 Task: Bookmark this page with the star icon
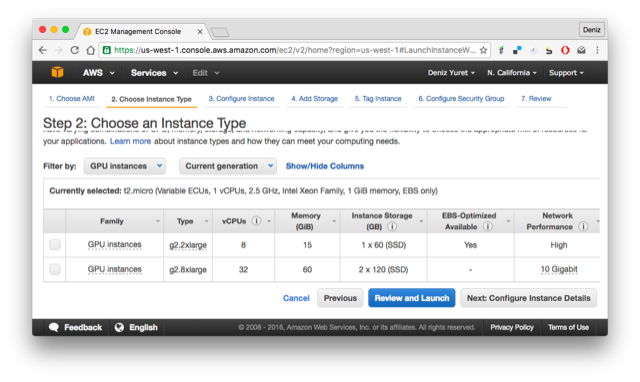point(484,50)
